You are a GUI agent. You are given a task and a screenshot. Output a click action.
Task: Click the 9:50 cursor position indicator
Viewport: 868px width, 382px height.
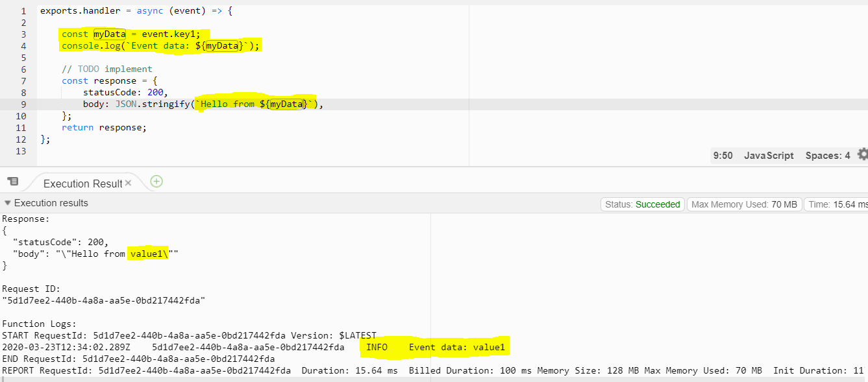tap(723, 156)
